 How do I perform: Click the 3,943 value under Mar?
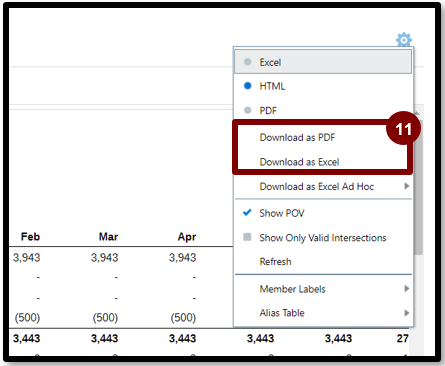pyautogui.click(x=105, y=257)
